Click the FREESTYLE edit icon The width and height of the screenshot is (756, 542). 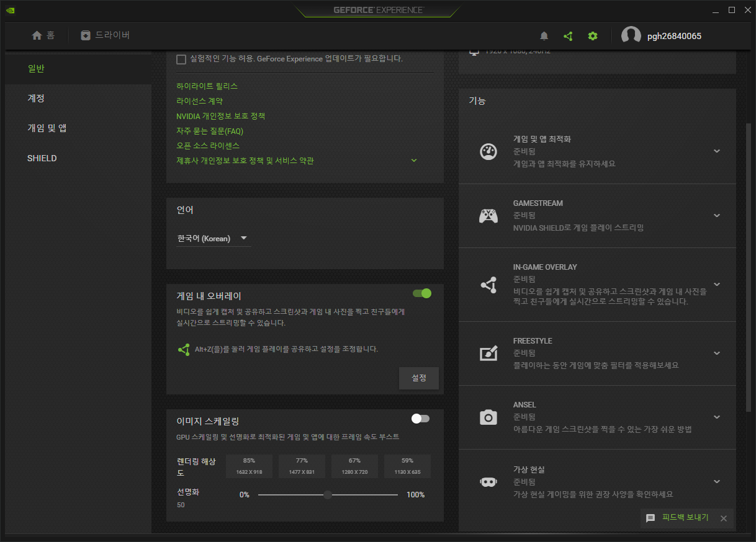click(x=488, y=353)
